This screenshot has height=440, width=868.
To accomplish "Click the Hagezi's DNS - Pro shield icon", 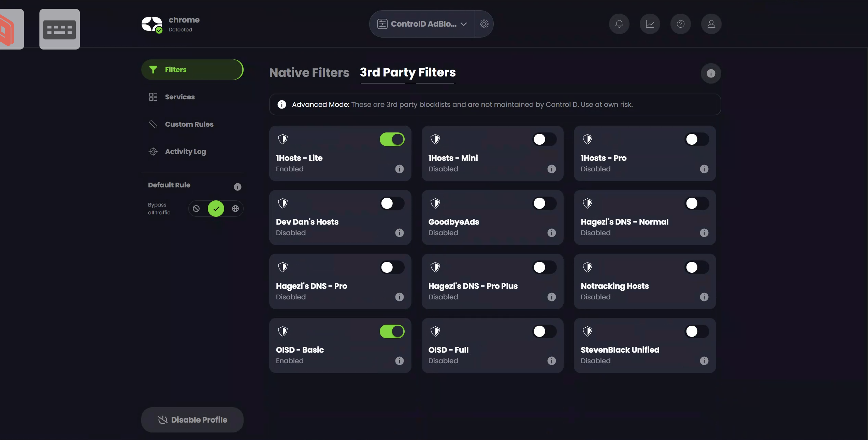I will [283, 267].
